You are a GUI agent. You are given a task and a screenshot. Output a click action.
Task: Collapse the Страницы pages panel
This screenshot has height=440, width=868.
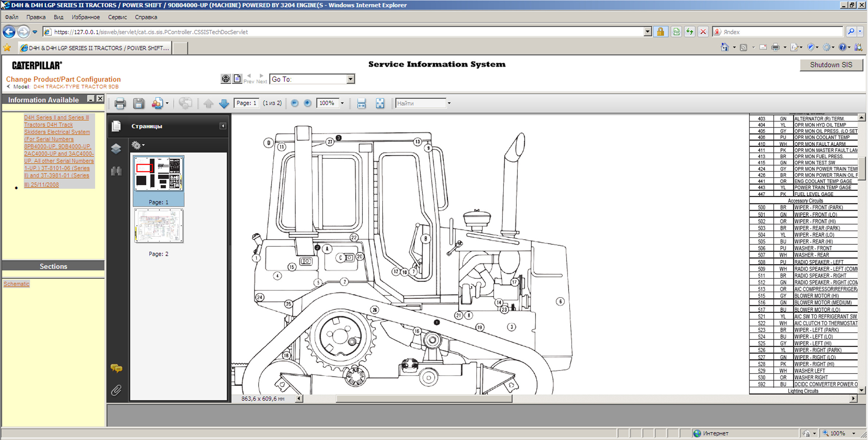(x=223, y=126)
